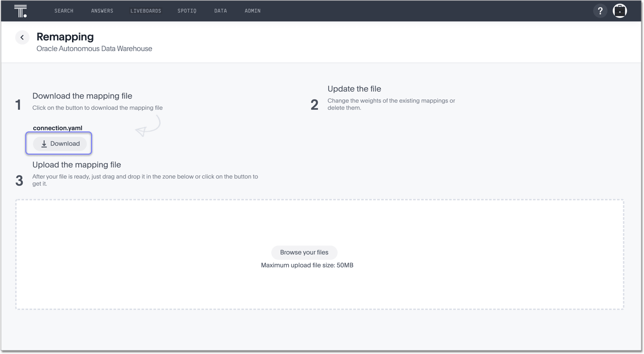Click the Remapping page title
This screenshot has height=354, width=644.
65,37
